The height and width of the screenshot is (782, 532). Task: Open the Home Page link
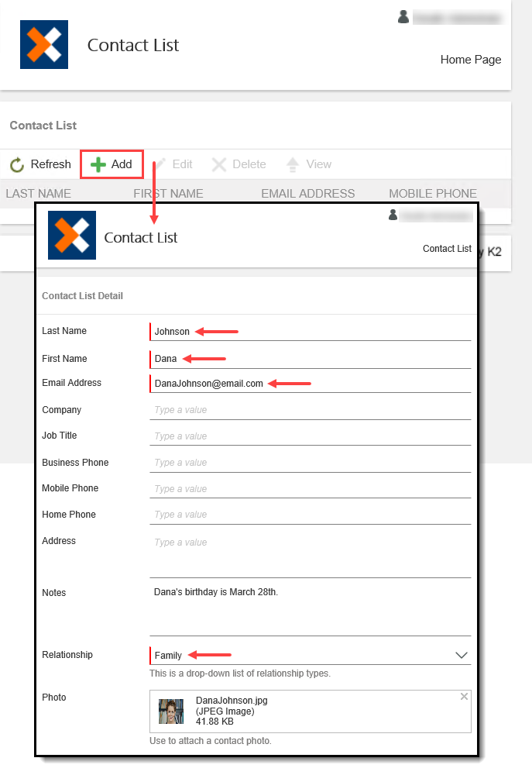(x=471, y=60)
